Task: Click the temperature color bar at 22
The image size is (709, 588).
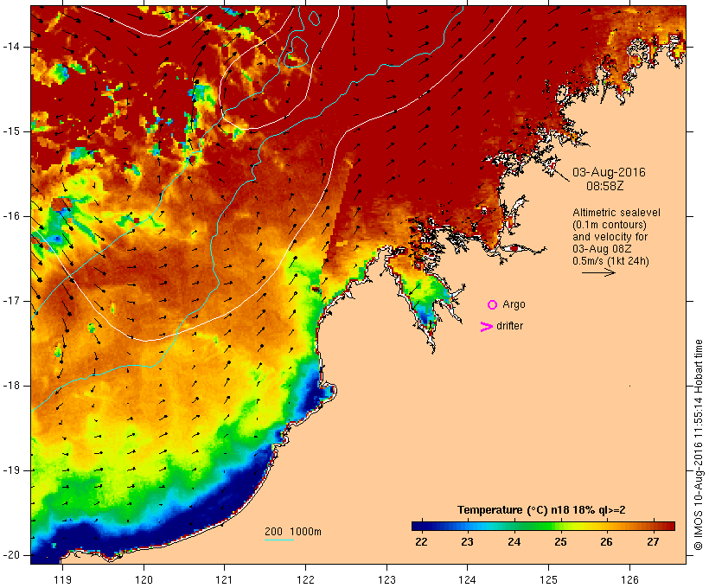Action: point(421,526)
